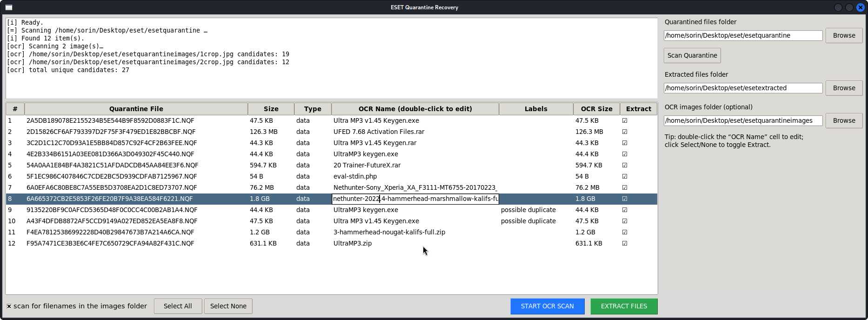Click OCR name UFED 7.68 Activation Files.rar
This screenshot has width=868, height=320.
(x=379, y=132)
